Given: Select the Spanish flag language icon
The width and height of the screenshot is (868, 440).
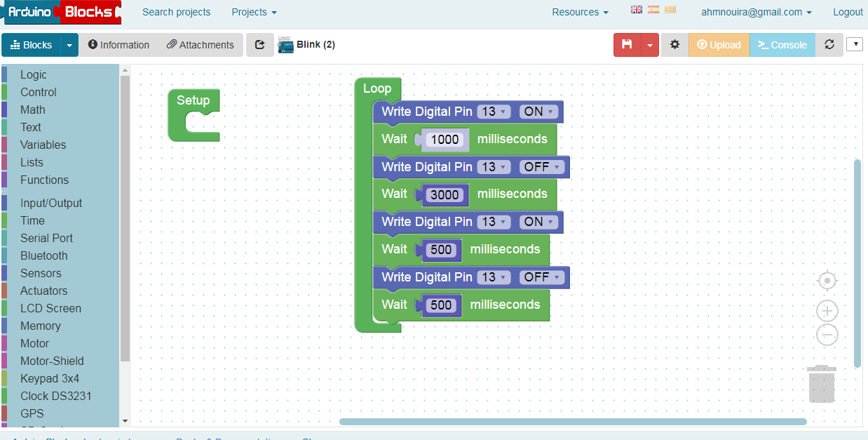Looking at the screenshot, I should click(653, 11).
